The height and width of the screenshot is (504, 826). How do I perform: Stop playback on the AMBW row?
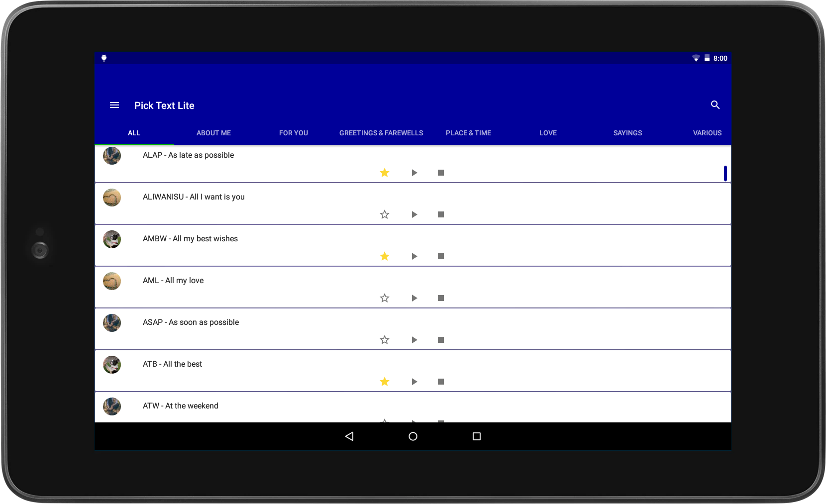coord(441,256)
